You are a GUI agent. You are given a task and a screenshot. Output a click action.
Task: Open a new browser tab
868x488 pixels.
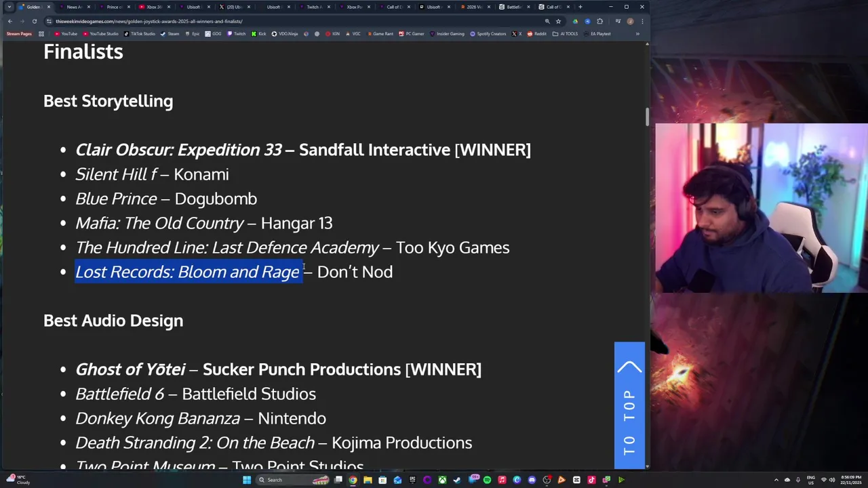[x=580, y=7]
